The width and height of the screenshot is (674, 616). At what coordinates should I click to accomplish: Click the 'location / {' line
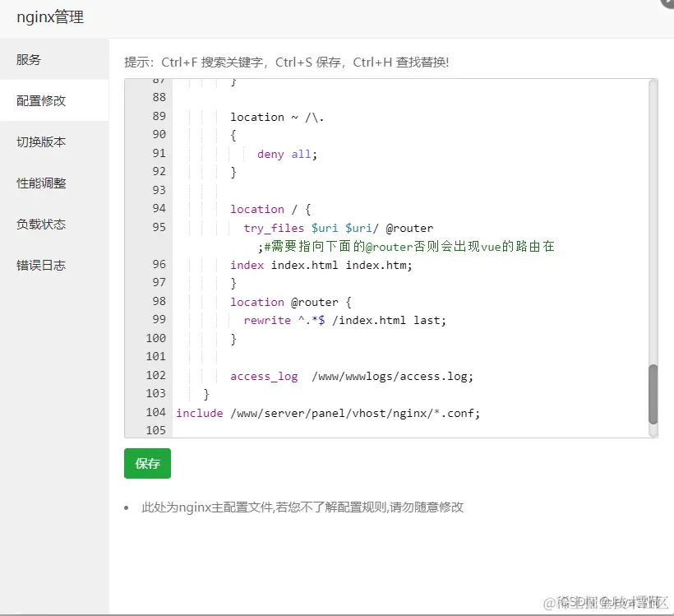click(270, 209)
